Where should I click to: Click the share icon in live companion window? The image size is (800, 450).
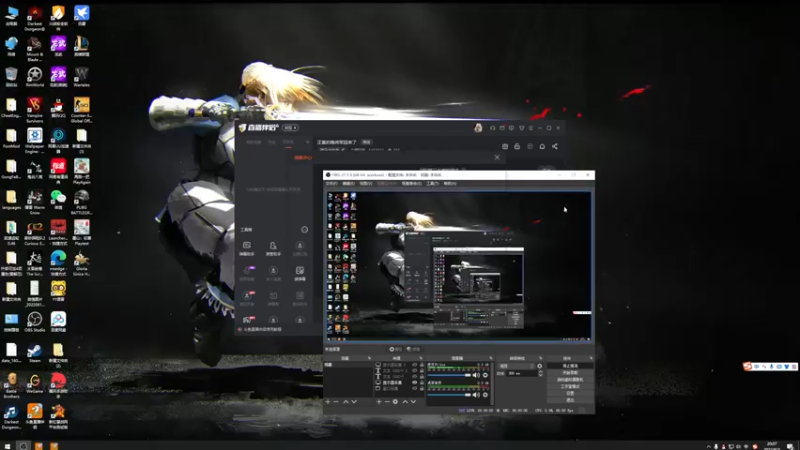(555, 146)
